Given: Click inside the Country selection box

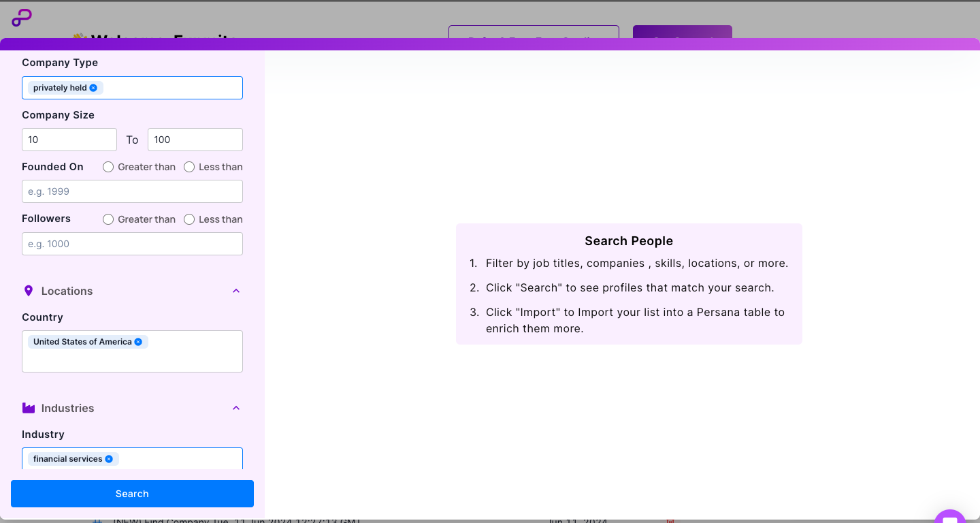Looking at the screenshot, I should click(x=132, y=360).
